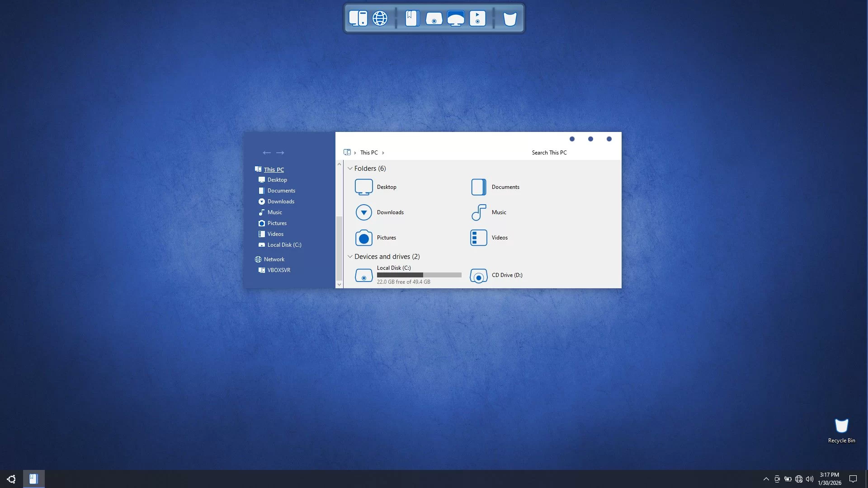This screenshot has width=868, height=488.
Task: Show hidden system tray icons
Action: point(766,479)
